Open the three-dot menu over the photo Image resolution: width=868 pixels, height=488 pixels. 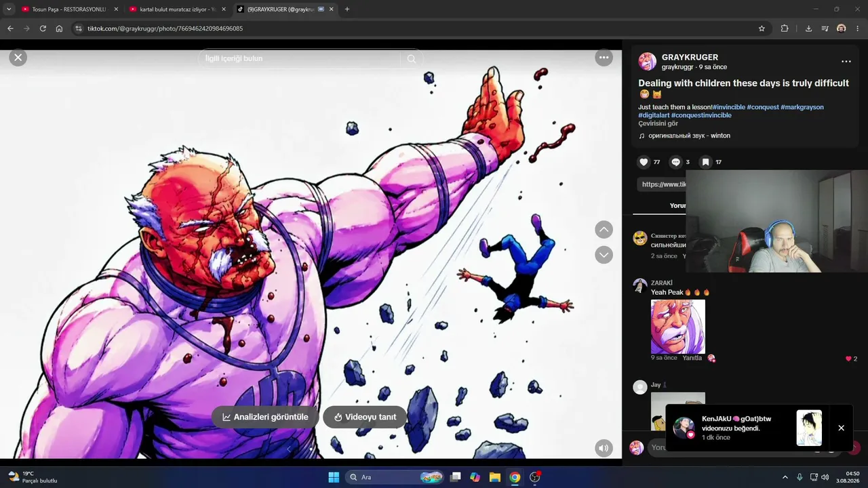[604, 58]
